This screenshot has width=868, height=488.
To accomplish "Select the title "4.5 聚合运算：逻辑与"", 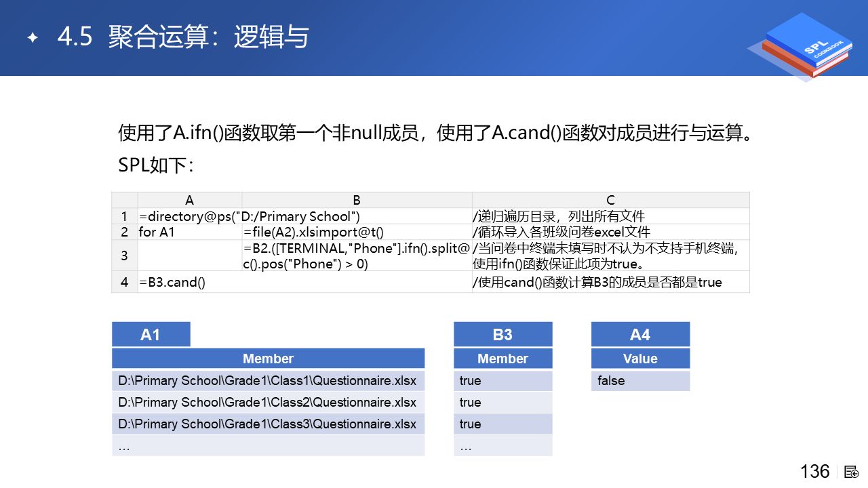I will click(183, 37).
